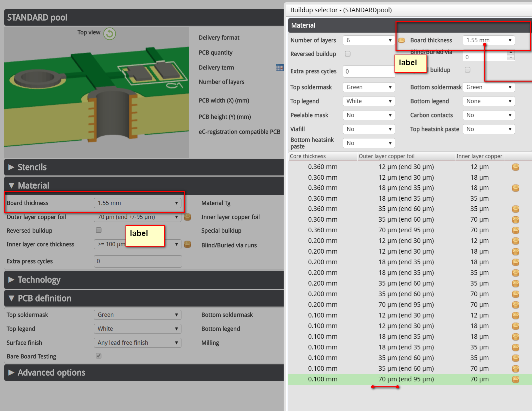Click buildup icon beside Inner layer core thickness
This screenshot has width=532, height=411.
pyautogui.click(x=187, y=244)
